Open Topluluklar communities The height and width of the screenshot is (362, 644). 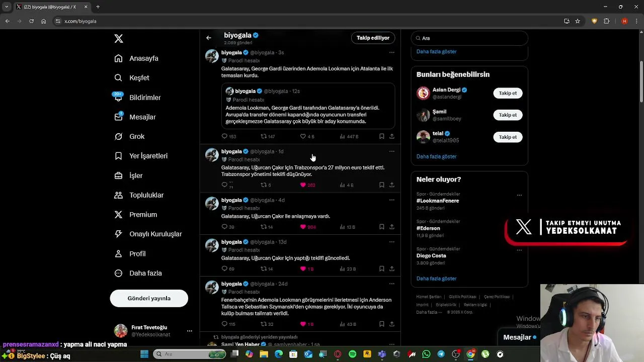coord(139,195)
